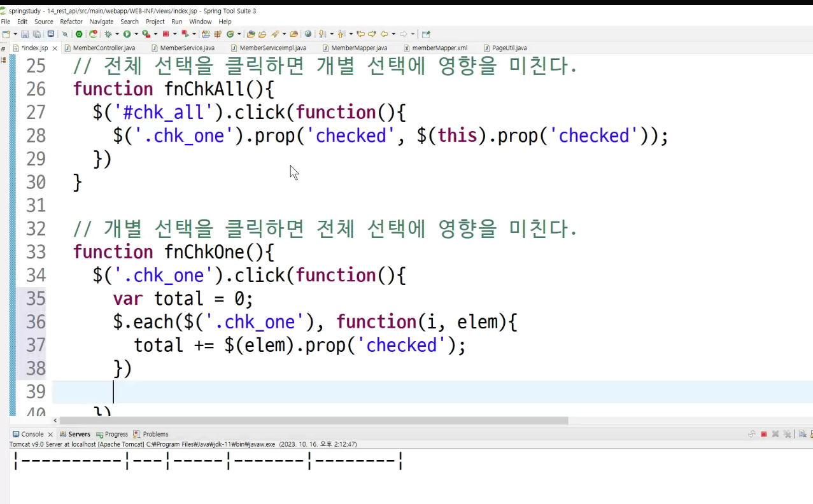The image size is (813, 504).
Task: Click the Previous Annotation icon
Action: coord(341,34)
